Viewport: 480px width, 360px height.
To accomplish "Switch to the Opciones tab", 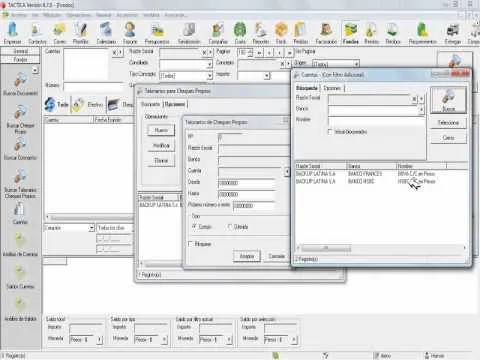I will pyautogui.click(x=333, y=88).
